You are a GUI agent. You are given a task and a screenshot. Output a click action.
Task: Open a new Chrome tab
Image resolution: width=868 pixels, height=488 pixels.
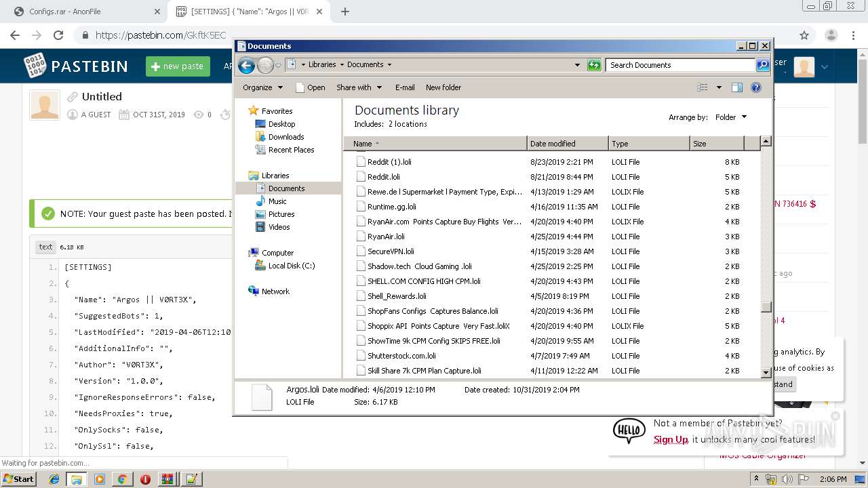click(344, 12)
